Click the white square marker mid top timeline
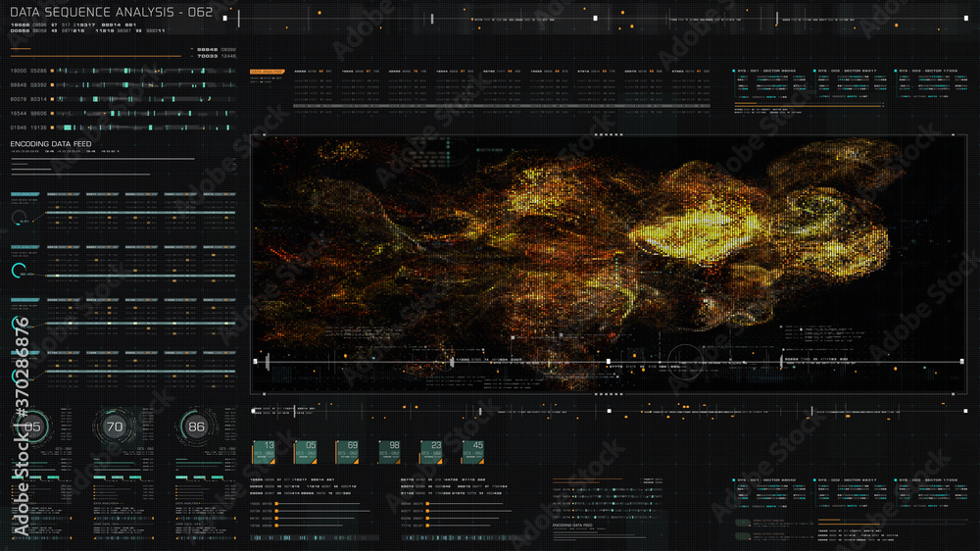 tap(595, 18)
